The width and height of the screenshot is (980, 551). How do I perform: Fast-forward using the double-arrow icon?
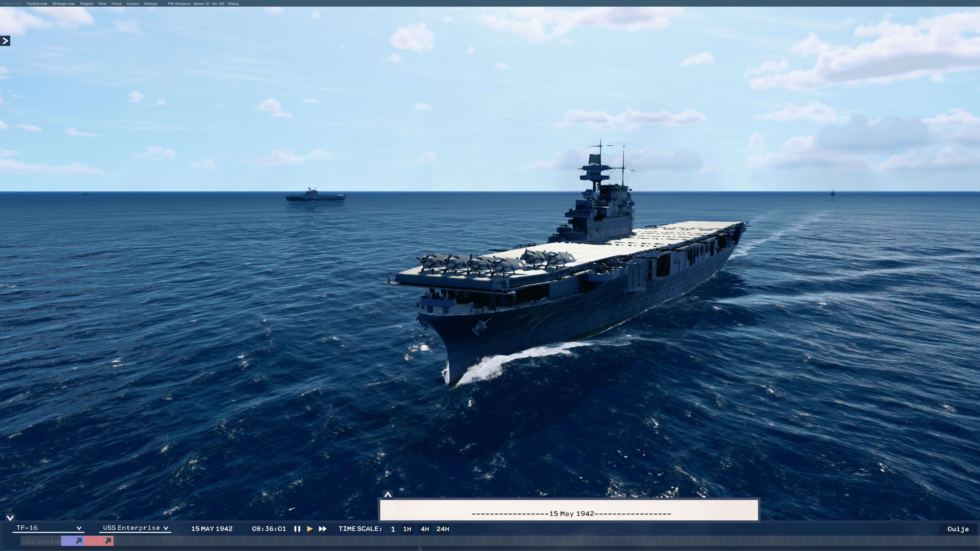point(322,529)
